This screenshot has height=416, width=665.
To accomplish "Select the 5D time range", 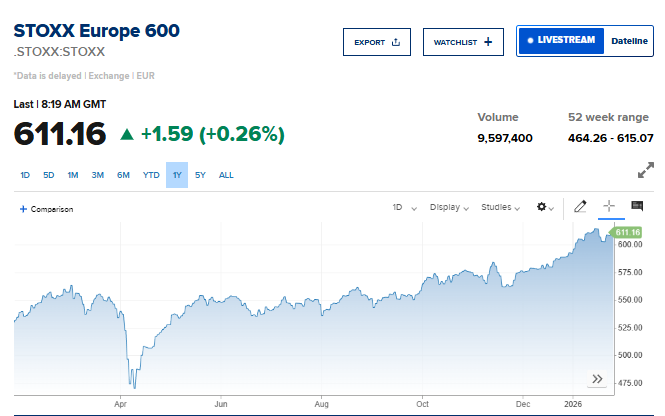I will click(49, 175).
